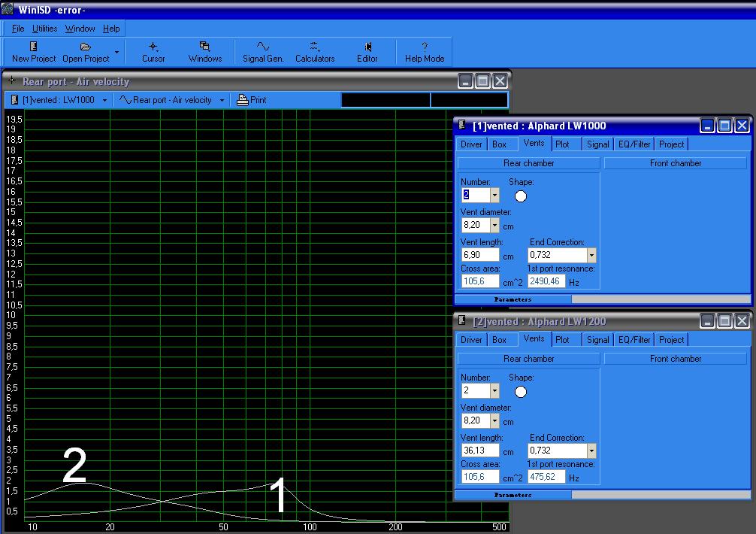
Task: Expand the End Correction dropdown in LW1000 panel
Action: pyautogui.click(x=591, y=256)
